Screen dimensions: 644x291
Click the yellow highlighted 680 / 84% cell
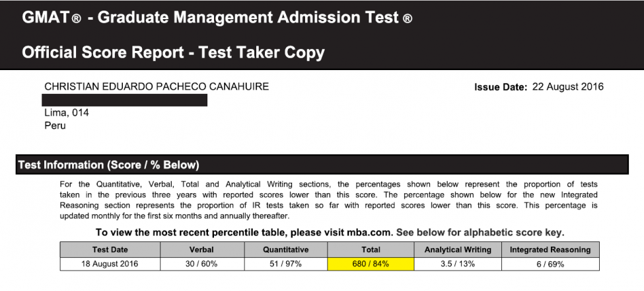point(371,264)
